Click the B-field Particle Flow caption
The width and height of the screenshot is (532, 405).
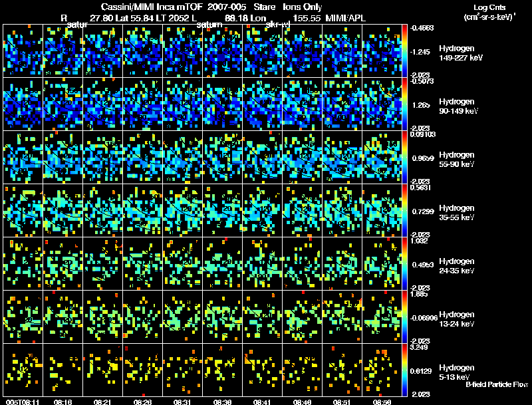coord(497,385)
